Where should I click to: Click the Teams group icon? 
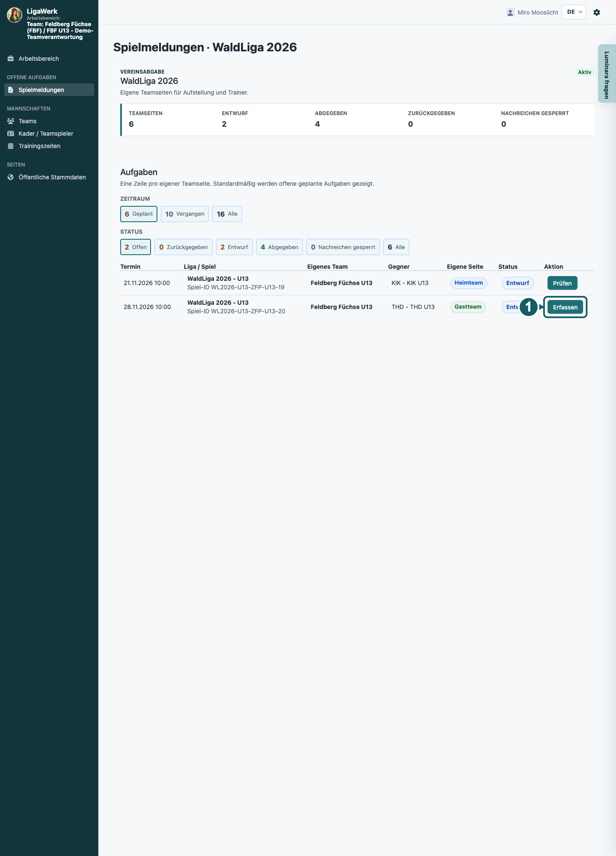11,121
